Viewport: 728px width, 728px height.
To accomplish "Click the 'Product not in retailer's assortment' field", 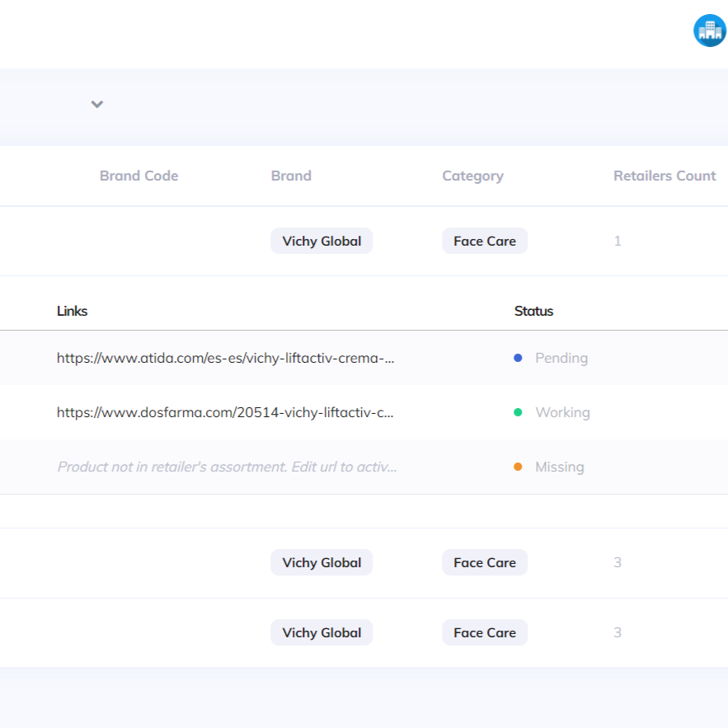I will (x=227, y=467).
